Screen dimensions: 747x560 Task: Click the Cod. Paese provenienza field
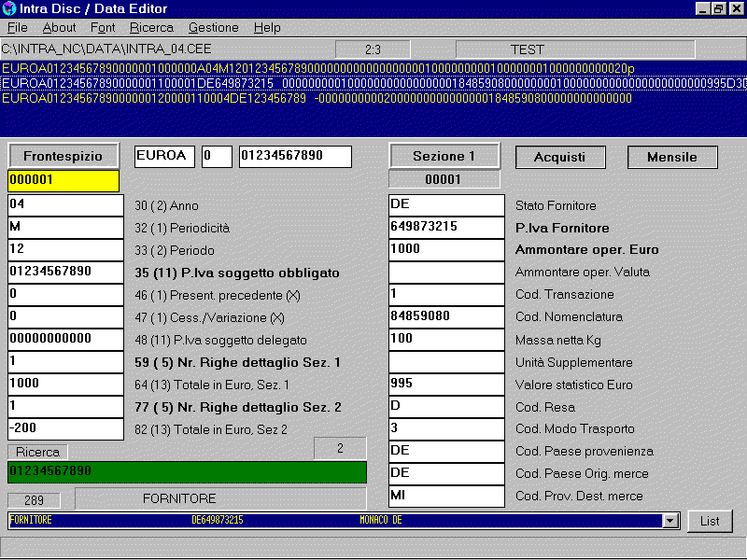point(446,451)
